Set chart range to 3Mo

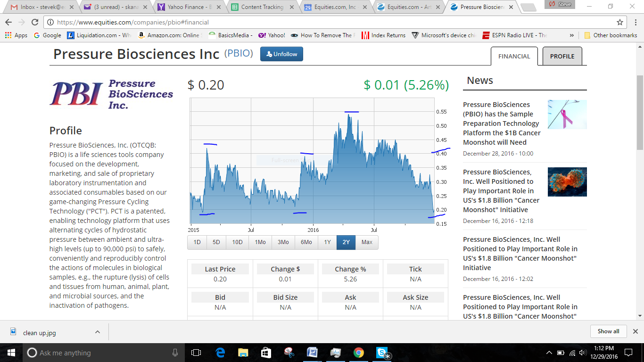(x=283, y=242)
